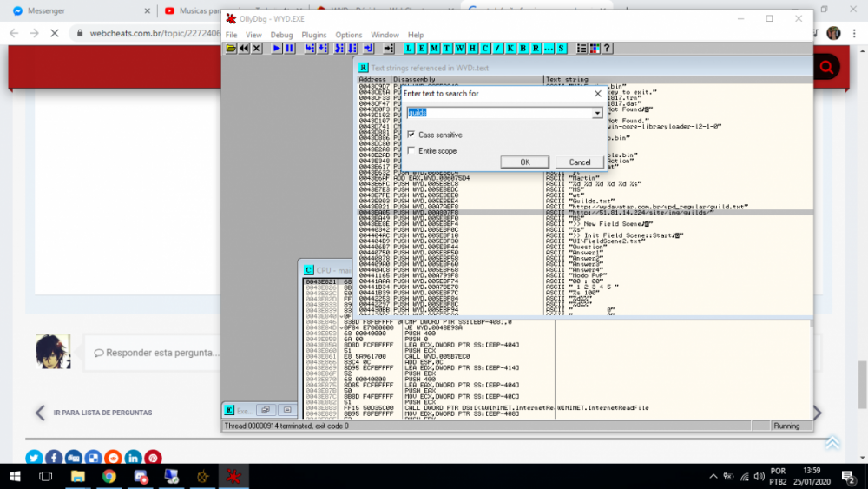Click the Open file icon in OllyDbg toolbar
This screenshot has height=489, width=868.
[x=231, y=48]
